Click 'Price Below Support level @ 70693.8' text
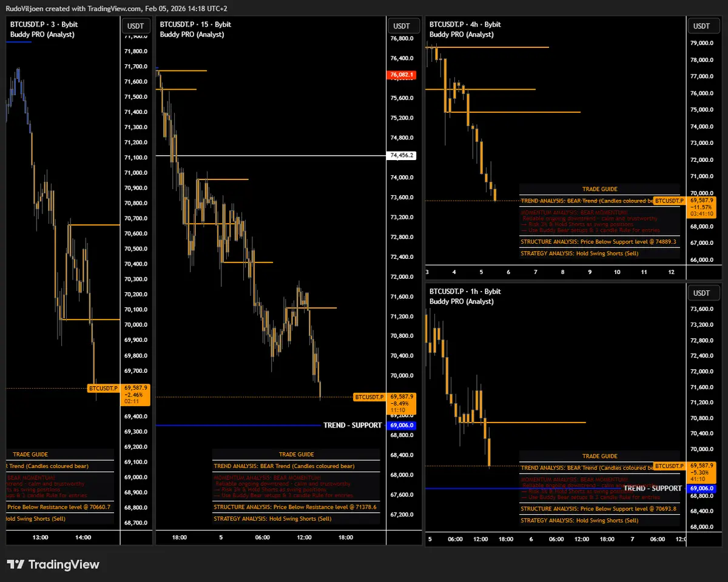The height and width of the screenshot is (582, 728). [x=628, y=509]
